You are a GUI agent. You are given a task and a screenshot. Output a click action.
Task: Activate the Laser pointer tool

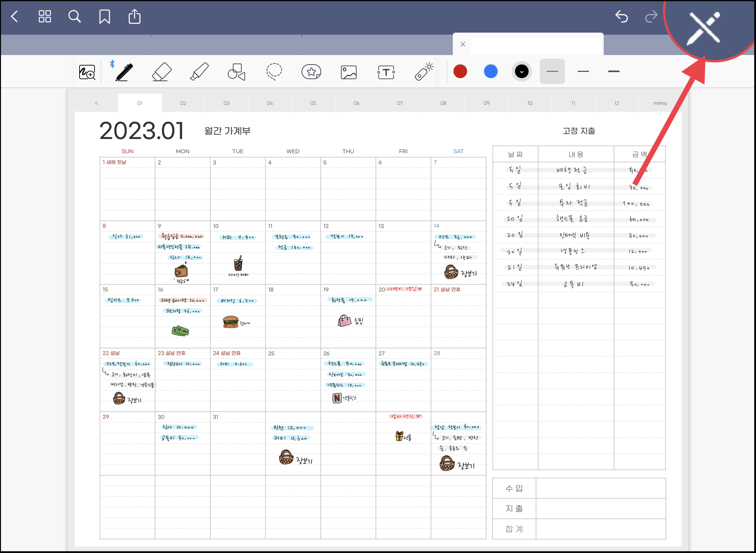click(424, 72)
